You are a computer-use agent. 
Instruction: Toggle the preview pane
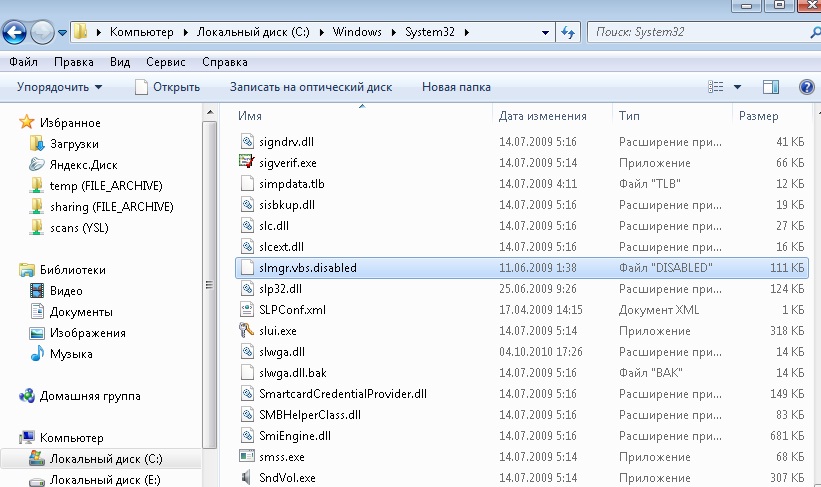(x=771, y=87)
